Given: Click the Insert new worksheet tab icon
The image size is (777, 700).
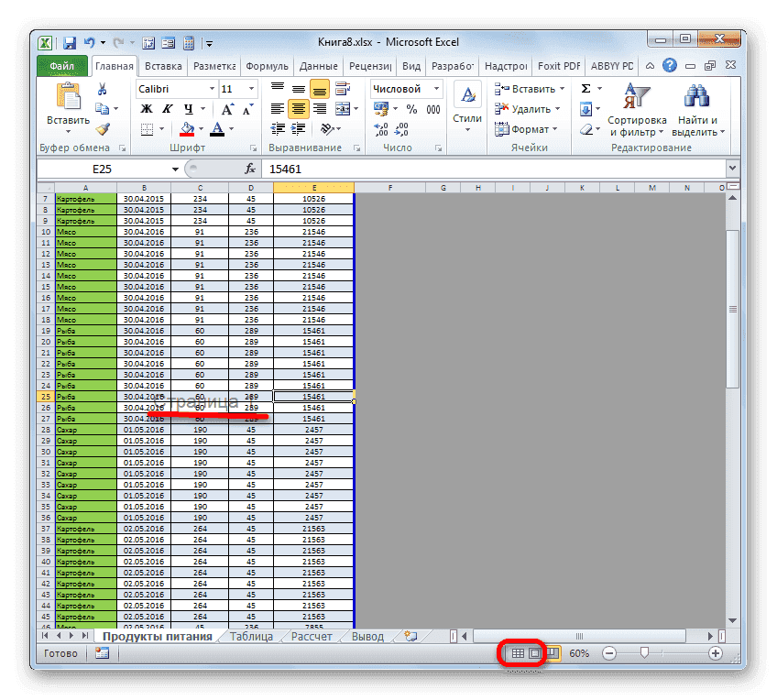Looking at the screenshot, I should click(x=410, y=636).
